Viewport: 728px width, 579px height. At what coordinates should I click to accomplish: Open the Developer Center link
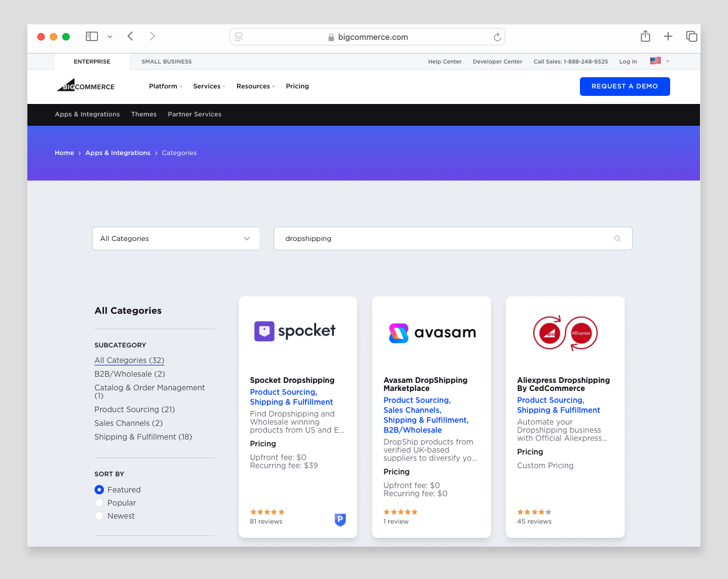[x=497, y=62]
